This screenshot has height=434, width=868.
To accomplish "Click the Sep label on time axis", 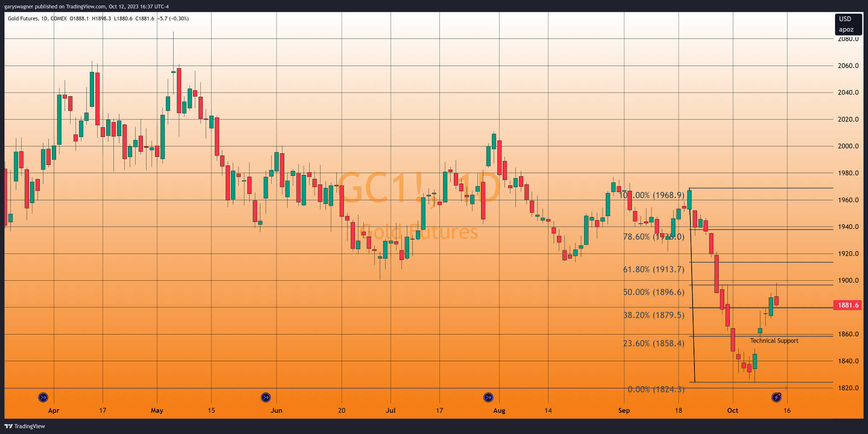I will [624, 410].
